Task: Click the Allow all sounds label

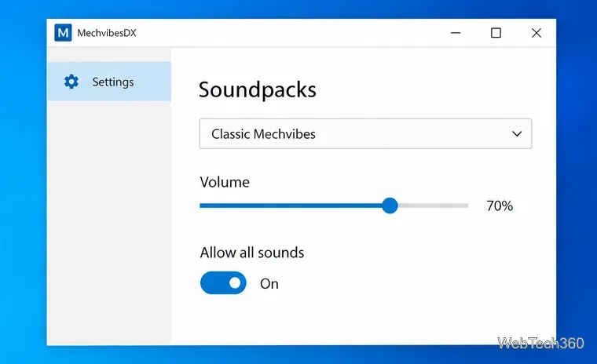Action: (252, 253)
